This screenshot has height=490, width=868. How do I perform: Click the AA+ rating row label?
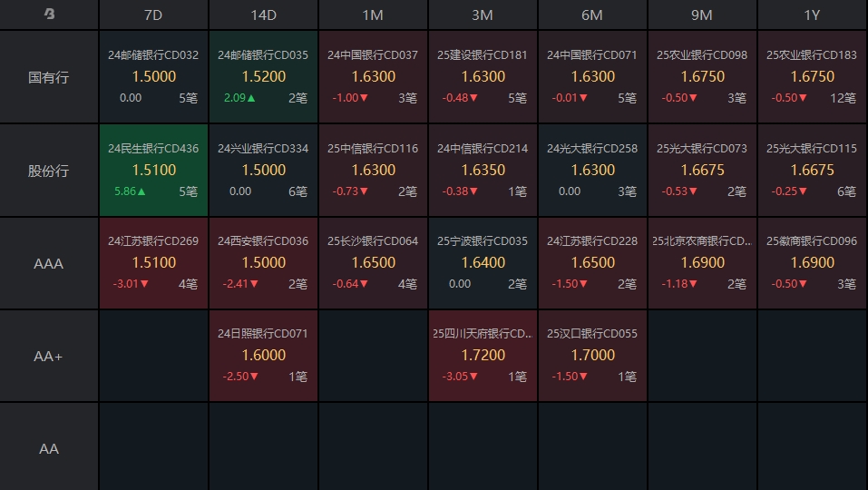[x=49, y=356]
